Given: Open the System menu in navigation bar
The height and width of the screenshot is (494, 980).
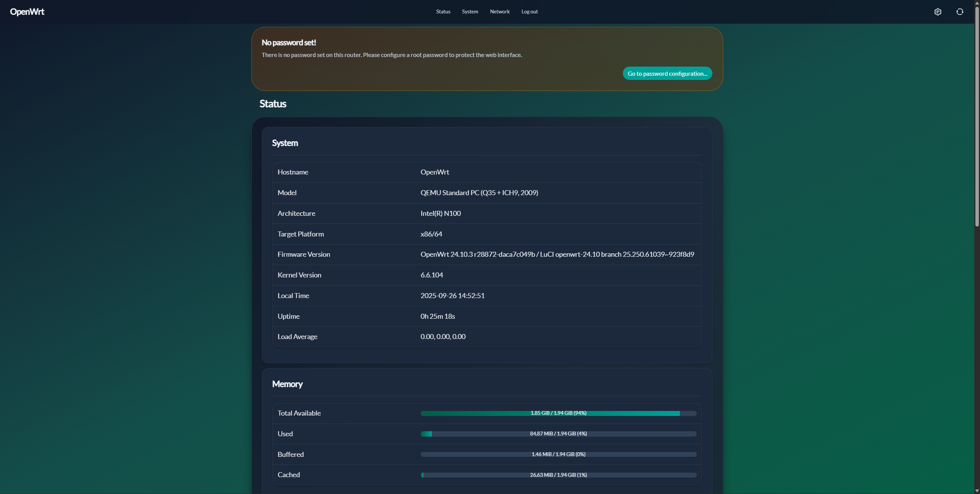Looking at the screenshot, I should [470, 12].
